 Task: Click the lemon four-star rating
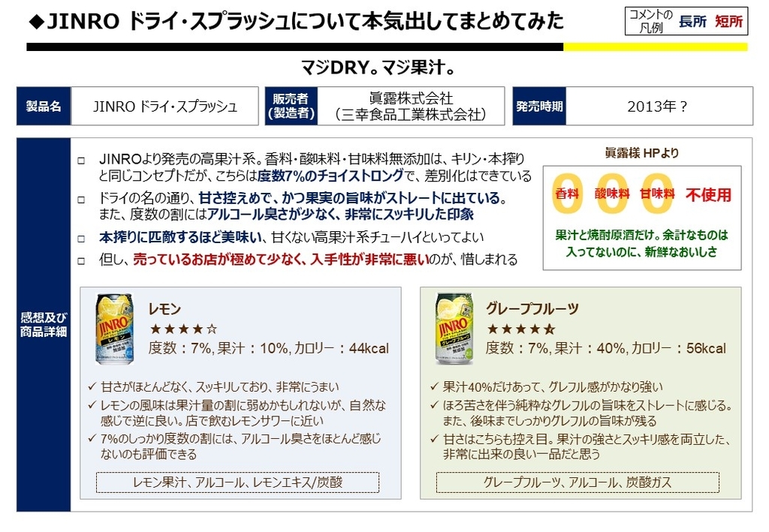pos(183,329)
